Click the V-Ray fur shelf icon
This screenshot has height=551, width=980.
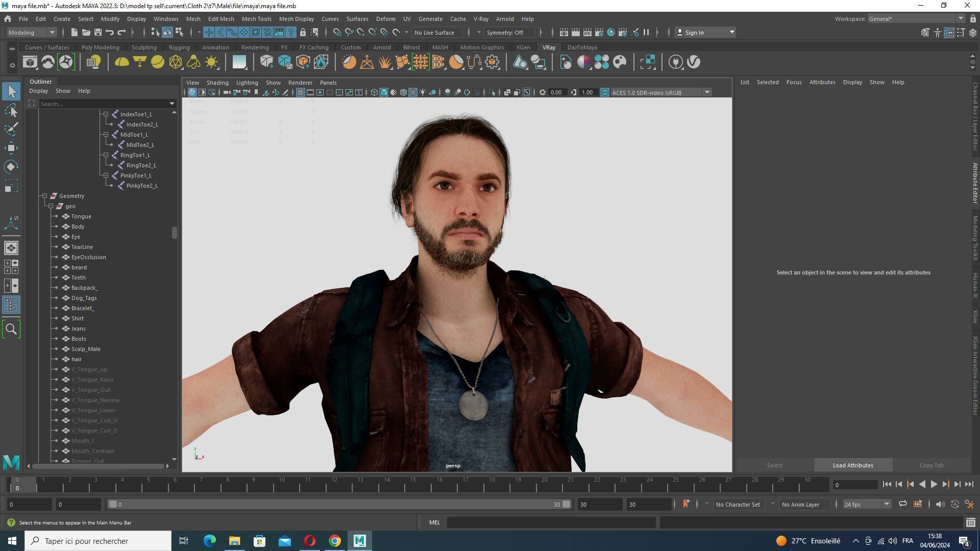tap(385, 62)
